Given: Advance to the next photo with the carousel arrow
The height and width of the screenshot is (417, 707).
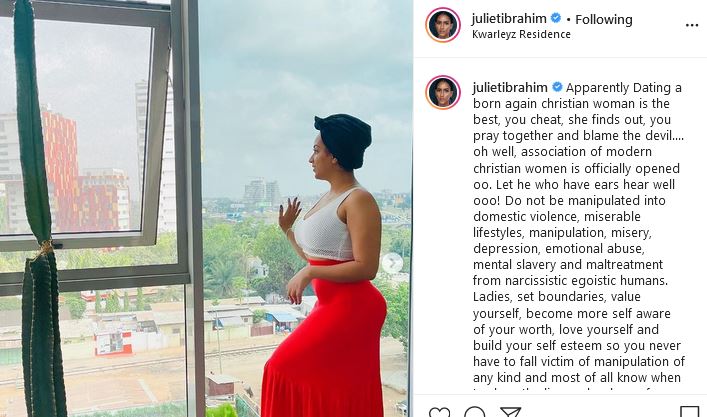Looking at the screenshot, I should tap(392, 263).
